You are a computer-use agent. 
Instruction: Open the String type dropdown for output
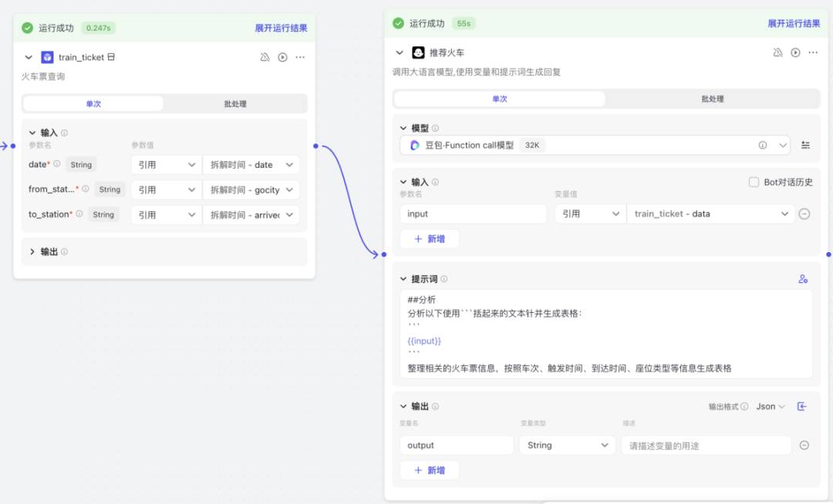pyautogui.click(x=568, y=445)
